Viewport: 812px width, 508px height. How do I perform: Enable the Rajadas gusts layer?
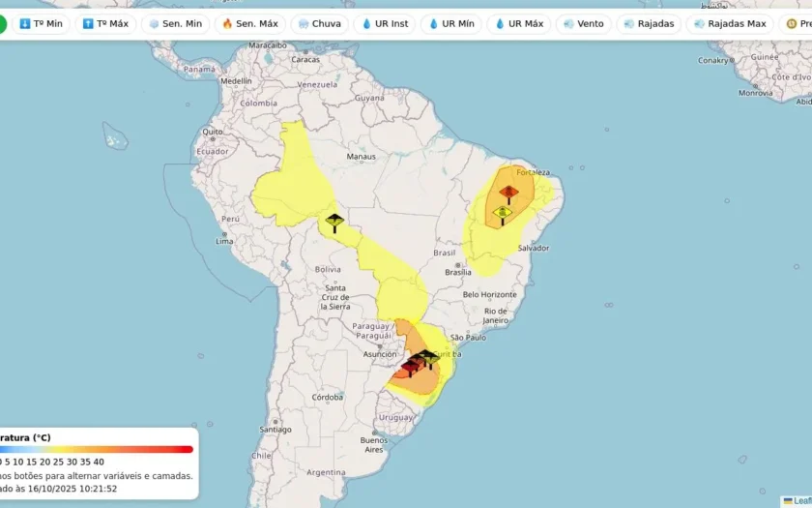[649, 24]
